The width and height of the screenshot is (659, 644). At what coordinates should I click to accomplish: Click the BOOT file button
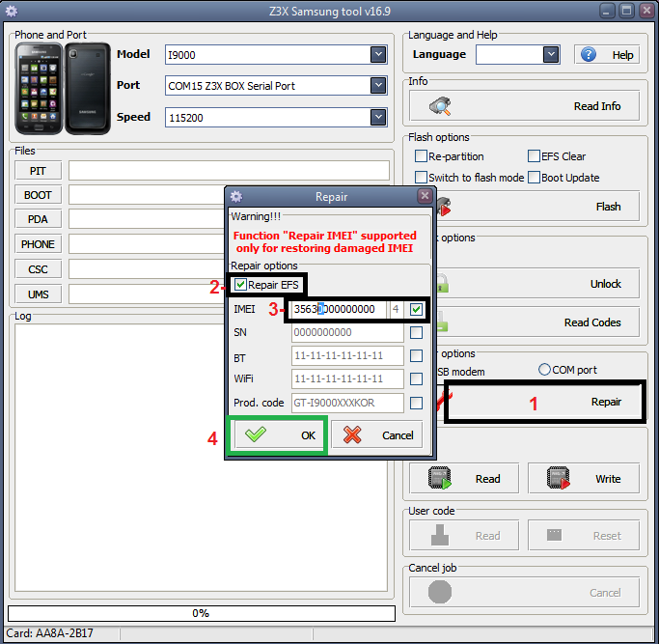[x=38, y=195]
